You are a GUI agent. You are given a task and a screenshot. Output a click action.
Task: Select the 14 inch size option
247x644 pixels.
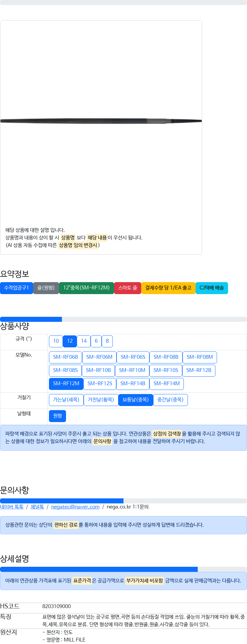coord(84,341)
